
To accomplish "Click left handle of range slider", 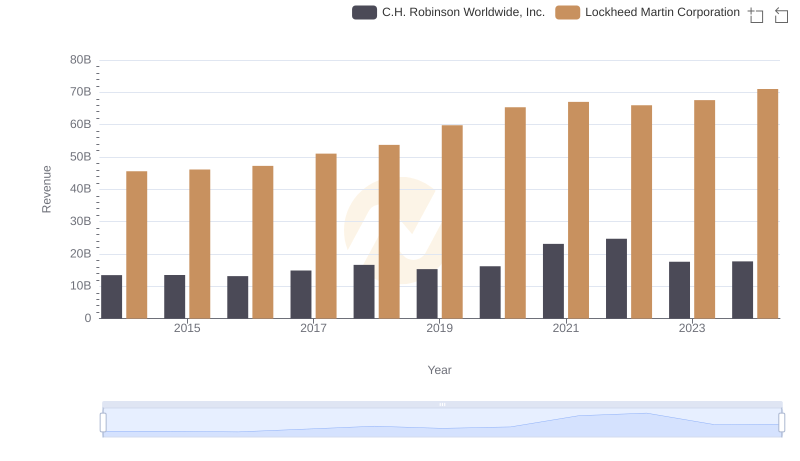I will point(103,423).
